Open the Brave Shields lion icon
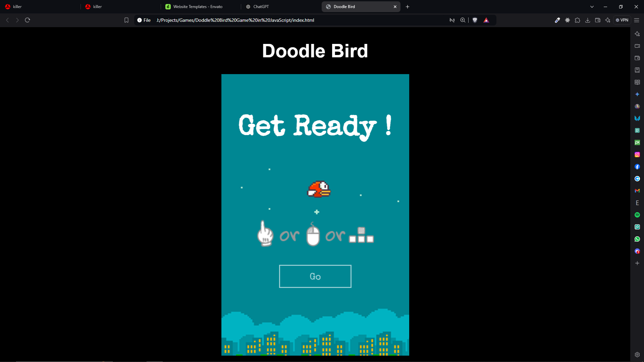The height and width of the screenshot is (362, 644). [x=475, y=20]
